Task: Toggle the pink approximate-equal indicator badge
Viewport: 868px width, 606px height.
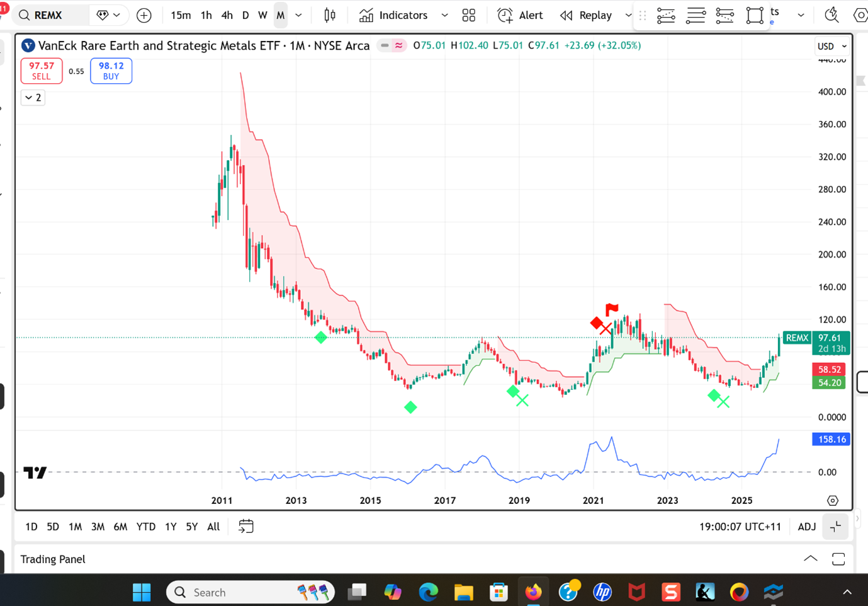Action: (x=399, y=45)
